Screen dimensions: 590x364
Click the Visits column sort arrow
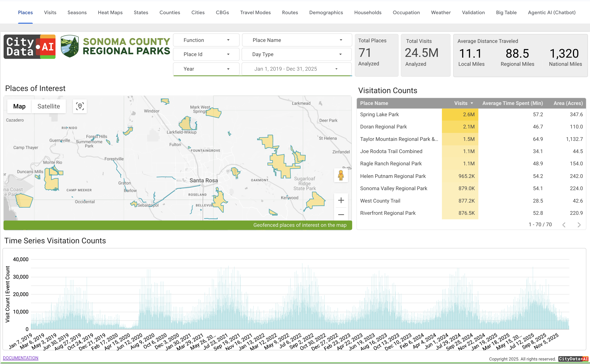click(x=472, y=103)
